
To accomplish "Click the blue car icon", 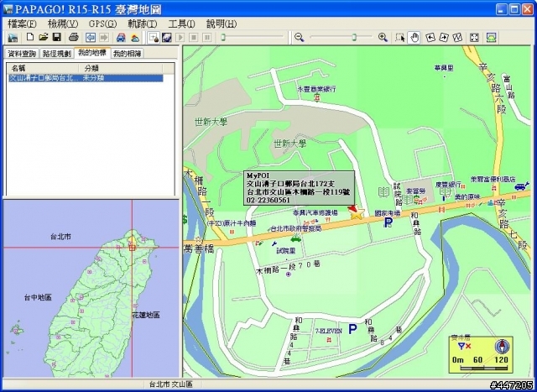I will 121,37.
